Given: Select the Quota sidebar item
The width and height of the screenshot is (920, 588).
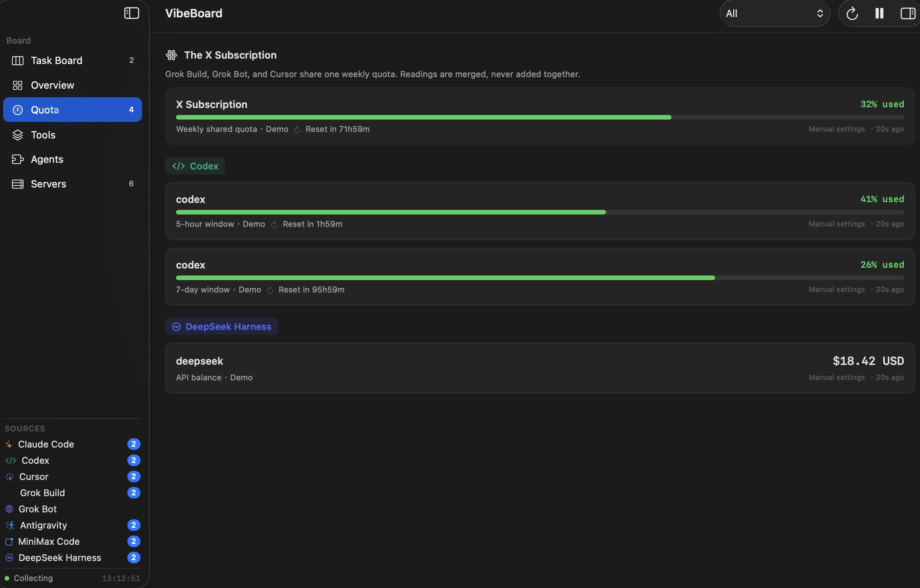Looking at the screenshot, I should [x=73, y=110].
